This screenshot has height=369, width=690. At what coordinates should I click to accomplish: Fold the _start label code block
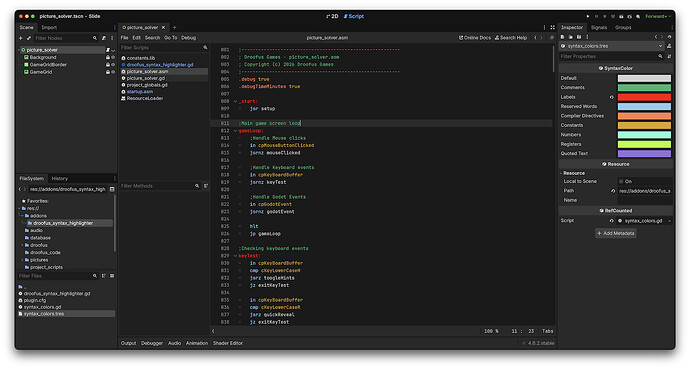(235, 102)
